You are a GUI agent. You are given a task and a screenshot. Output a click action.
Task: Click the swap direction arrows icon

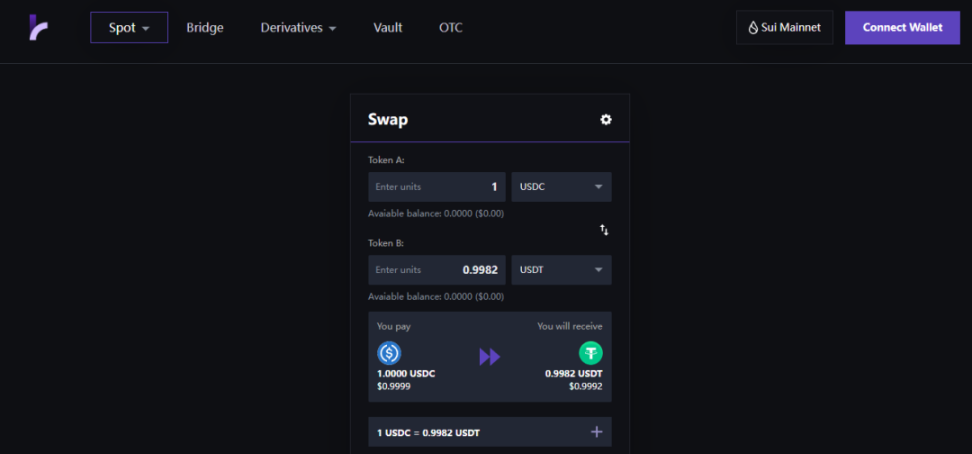coord(604,230)
